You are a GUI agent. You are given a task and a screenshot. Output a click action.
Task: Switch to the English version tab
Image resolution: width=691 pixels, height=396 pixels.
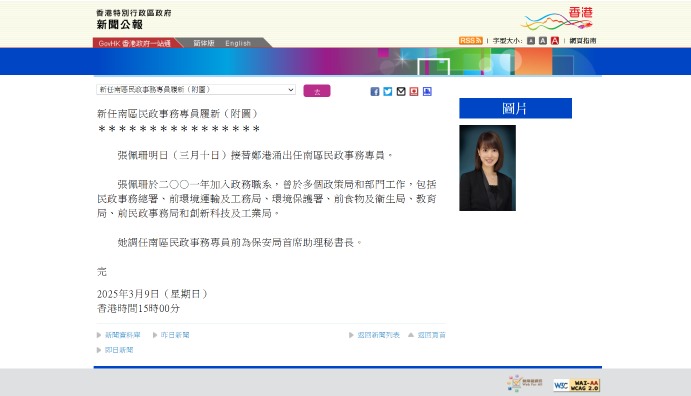pos(238,43)
